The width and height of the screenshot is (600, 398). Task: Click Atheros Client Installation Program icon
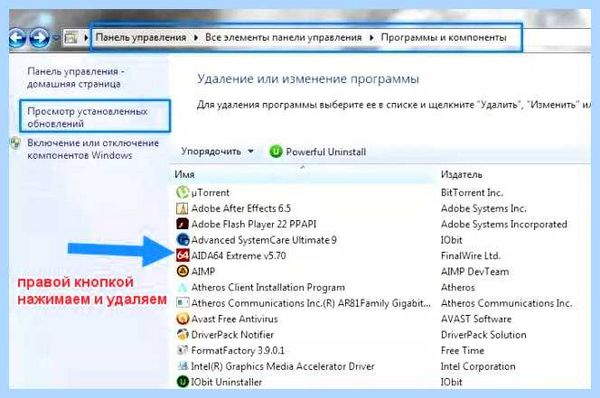point(183,287)
